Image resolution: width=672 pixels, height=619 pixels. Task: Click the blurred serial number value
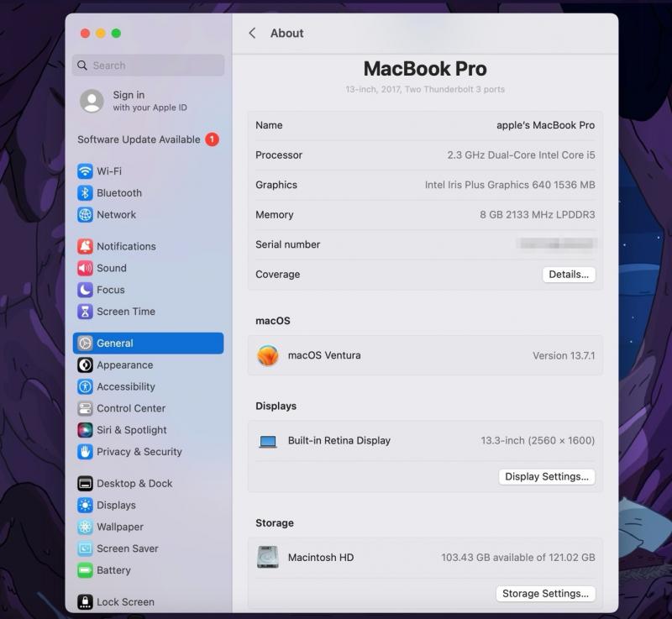[x=557, y=244]
